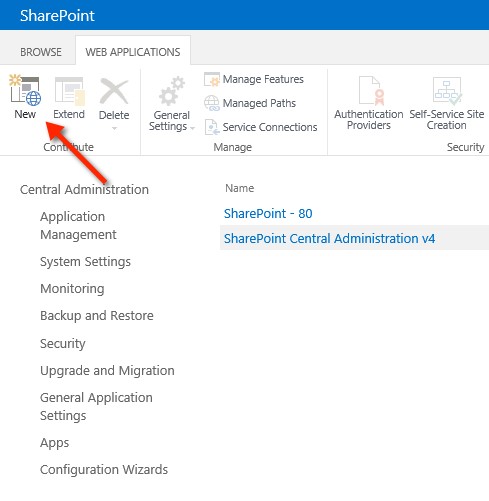Click the Extend button label

[69, 114]
